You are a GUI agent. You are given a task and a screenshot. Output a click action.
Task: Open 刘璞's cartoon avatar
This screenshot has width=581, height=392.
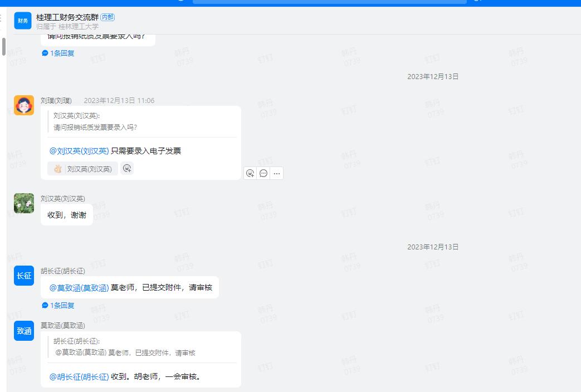[x=24, y=105]
